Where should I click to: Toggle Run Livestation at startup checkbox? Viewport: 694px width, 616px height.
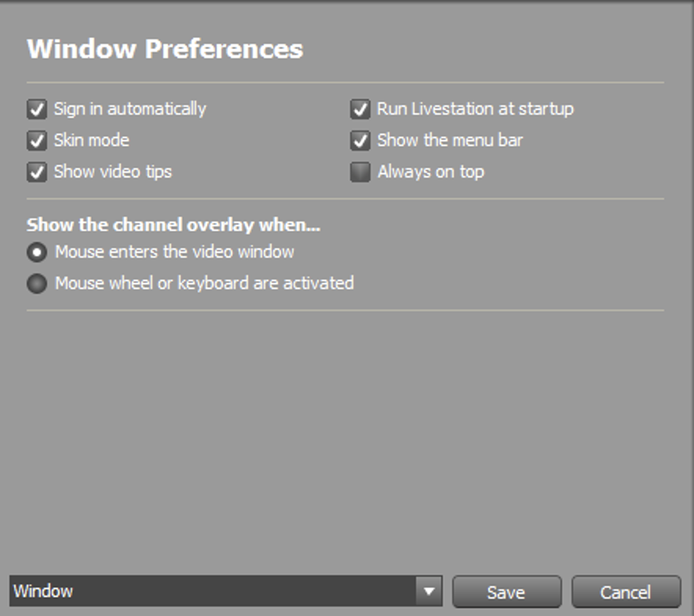[360, 110]
